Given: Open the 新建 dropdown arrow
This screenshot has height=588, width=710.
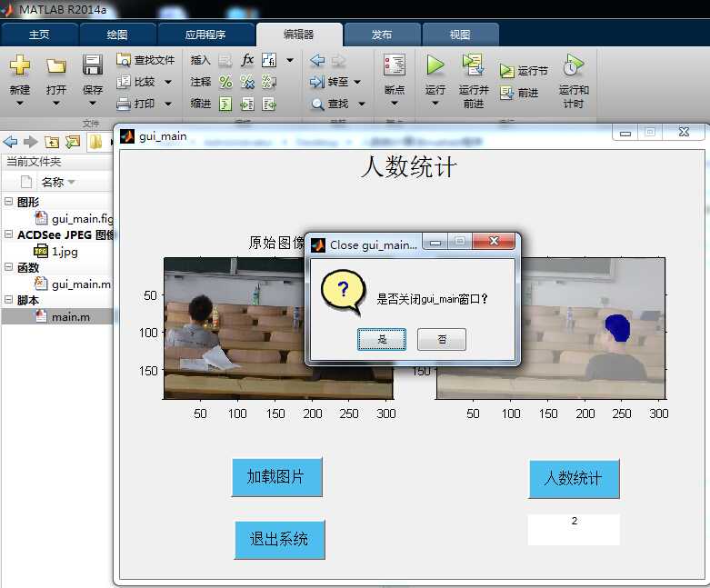Looking at the screenshot, I should [20, 104].
